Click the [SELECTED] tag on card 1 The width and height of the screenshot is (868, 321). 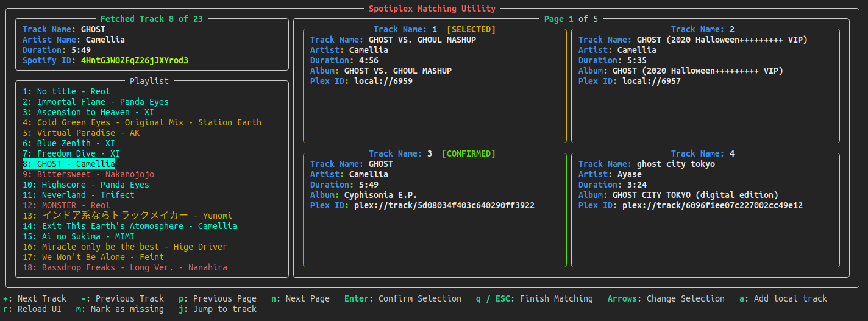coord(471,29)
